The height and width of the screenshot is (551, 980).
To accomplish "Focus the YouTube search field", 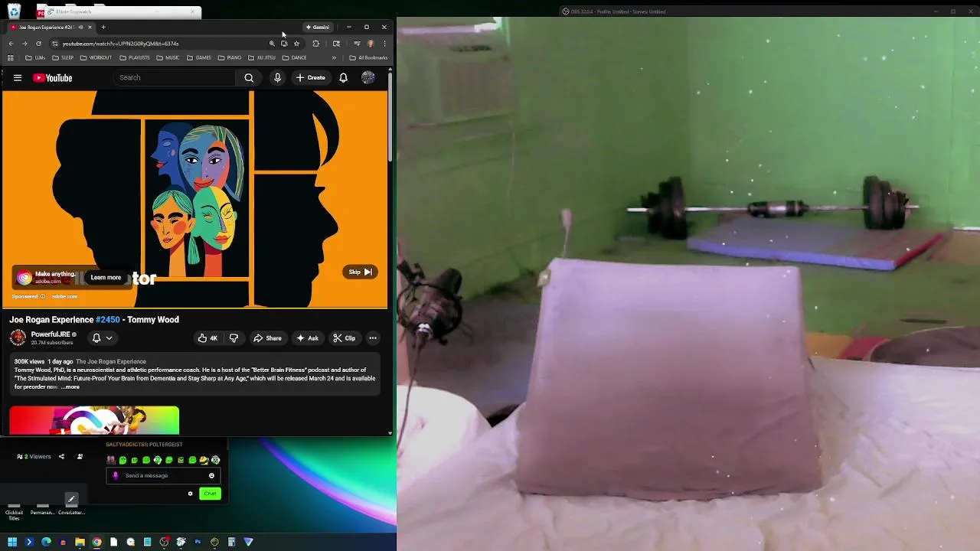I will click(x=175, y=77).
